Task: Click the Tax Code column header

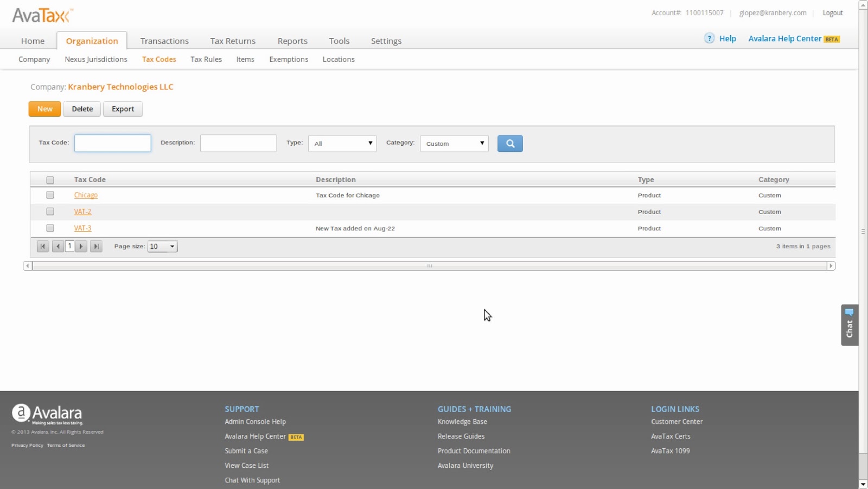Action: (x=90, y=179)
